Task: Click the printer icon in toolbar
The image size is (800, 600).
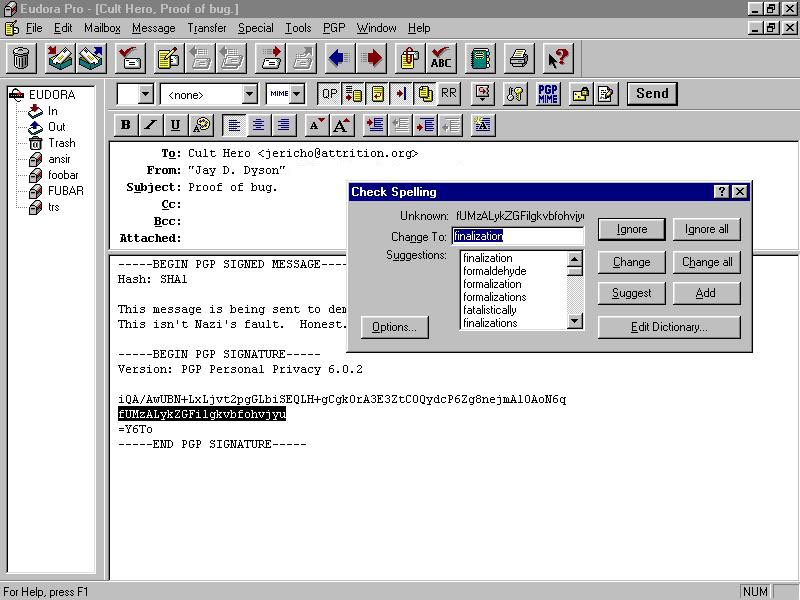Action: (518, 59)
